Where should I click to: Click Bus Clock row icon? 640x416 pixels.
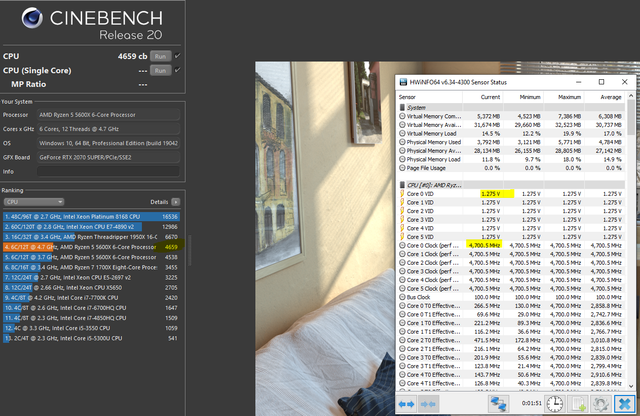pyautogui.click(x=402, y=297)
